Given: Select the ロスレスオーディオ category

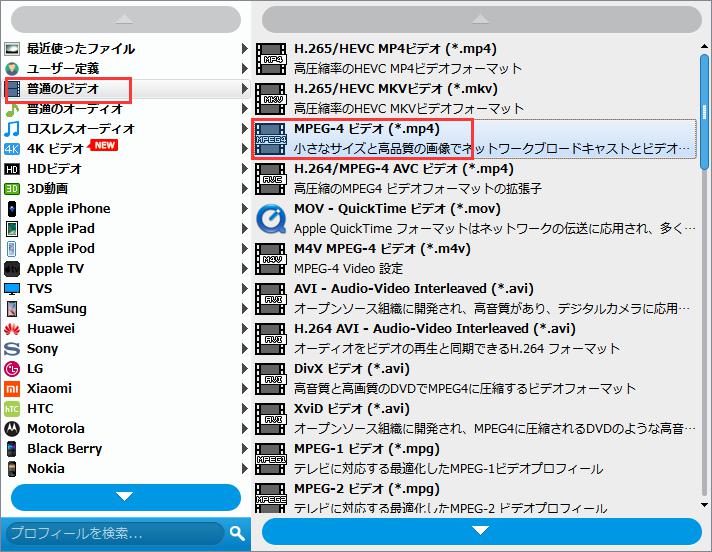Looking at the screenshot, I should [127, 129].
